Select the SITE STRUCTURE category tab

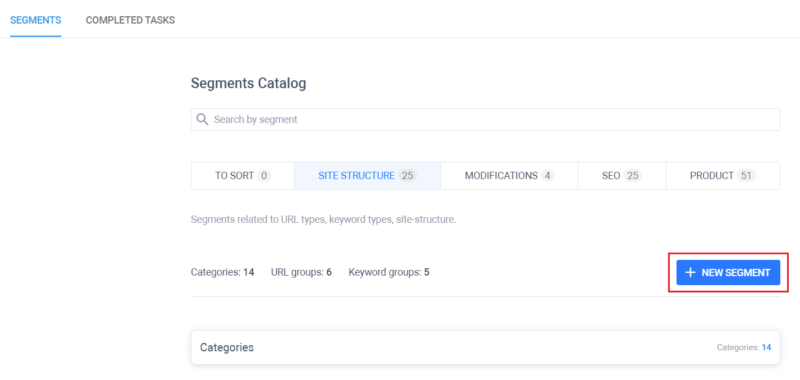(x=368, y=176)
